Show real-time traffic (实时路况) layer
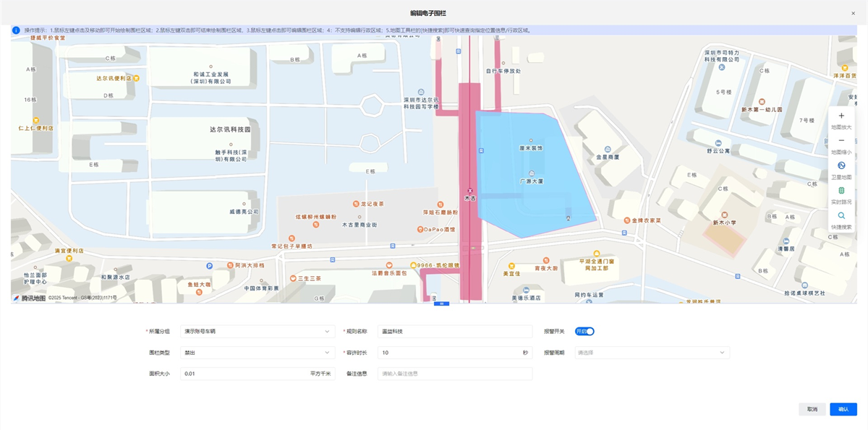Image resolution: width=868 pixels, height=430 pixels. tap(841, 190)
